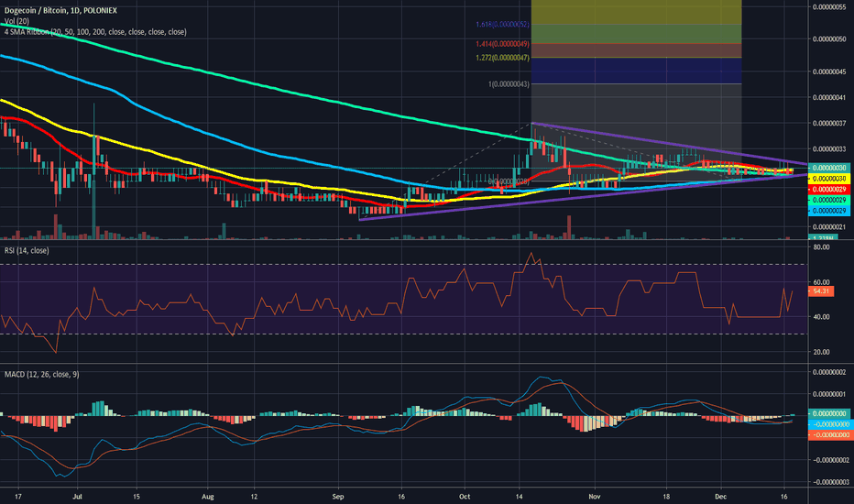Click the teal 0.00000030 last price tag
Viewport: 854px width, 504px height.
(829, 168)
